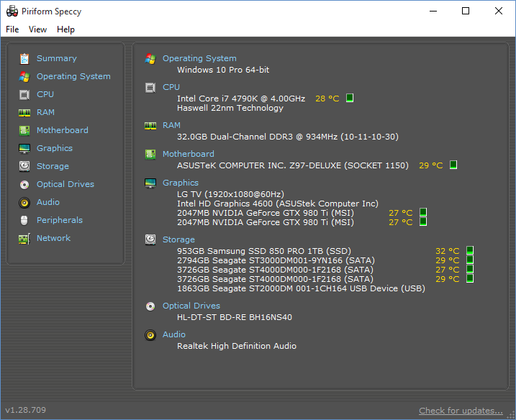Click the Motherboard heading link in summary
This screenshot has width=516, height=420.
point(189,154)
